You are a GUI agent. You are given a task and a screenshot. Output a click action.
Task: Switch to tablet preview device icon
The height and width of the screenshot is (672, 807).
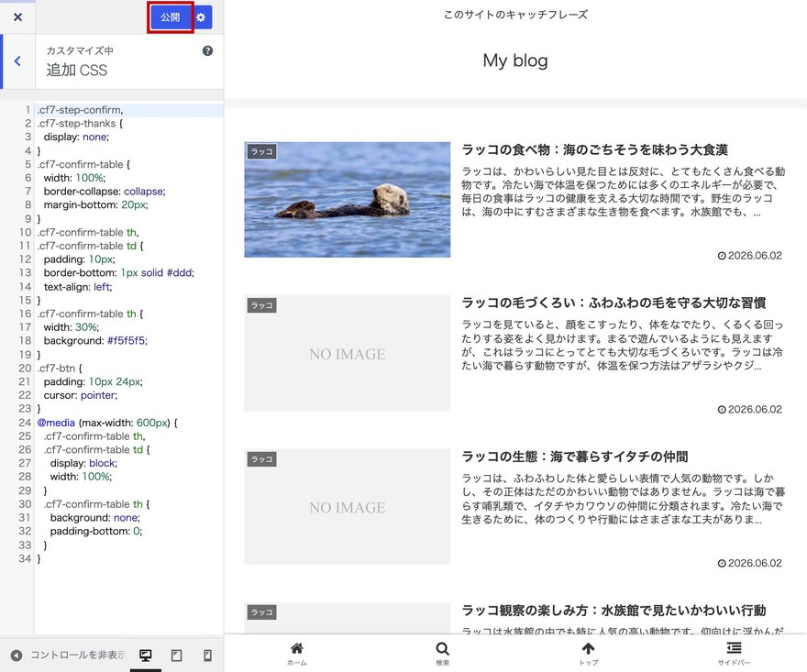(x=176, y=655)
